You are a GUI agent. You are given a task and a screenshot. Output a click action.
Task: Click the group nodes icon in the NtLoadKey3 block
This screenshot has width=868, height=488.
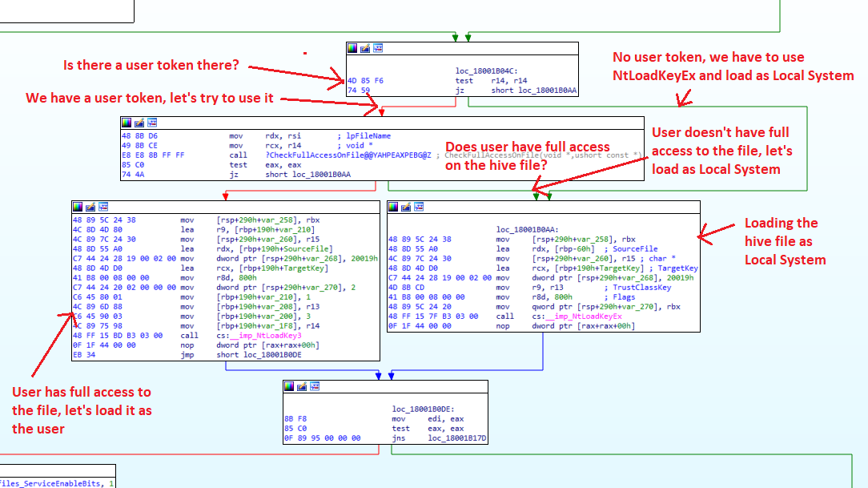[103, 208]
